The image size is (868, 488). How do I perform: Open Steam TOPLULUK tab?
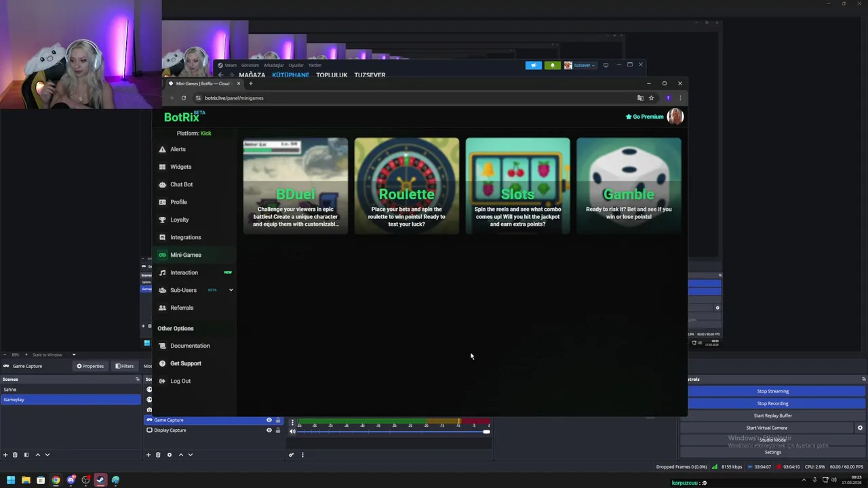point(332,75)
